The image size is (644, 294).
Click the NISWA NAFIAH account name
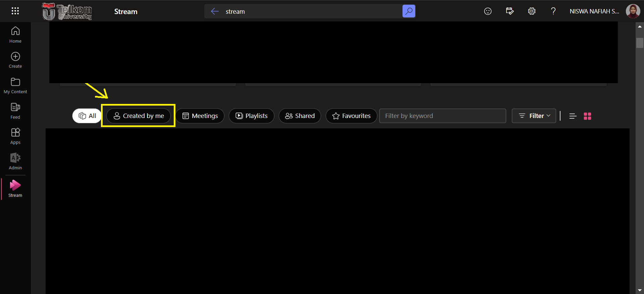point(594,11)
